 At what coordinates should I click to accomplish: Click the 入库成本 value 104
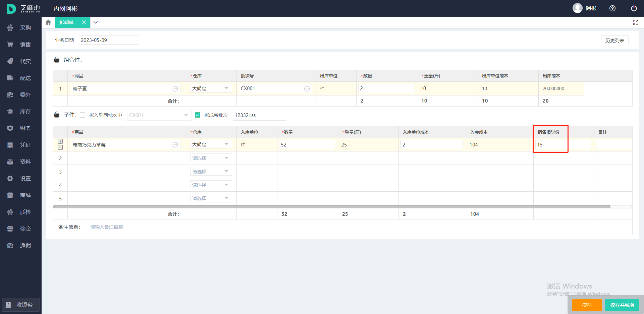474,145
